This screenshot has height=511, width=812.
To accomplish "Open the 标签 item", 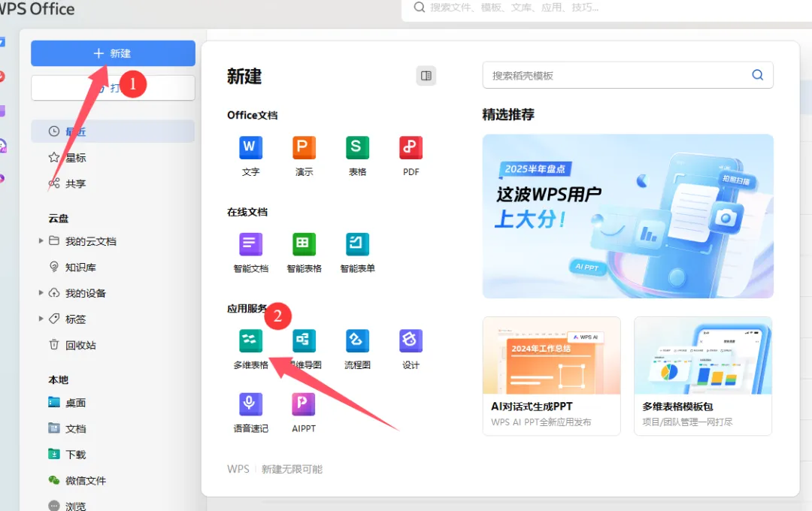I will click(75, 319).
